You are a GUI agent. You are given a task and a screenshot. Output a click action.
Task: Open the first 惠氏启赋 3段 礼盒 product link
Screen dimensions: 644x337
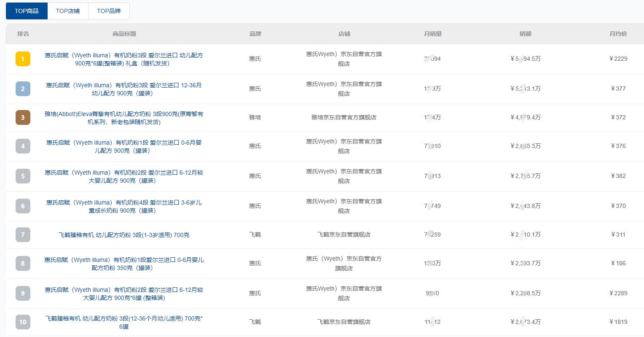[123, 59]
